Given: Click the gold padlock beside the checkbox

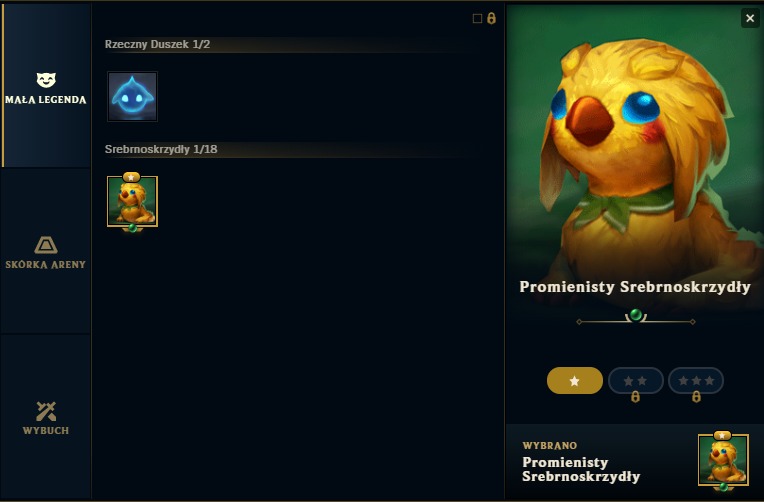Looking at the screenshot, I should tap(491, 19).
